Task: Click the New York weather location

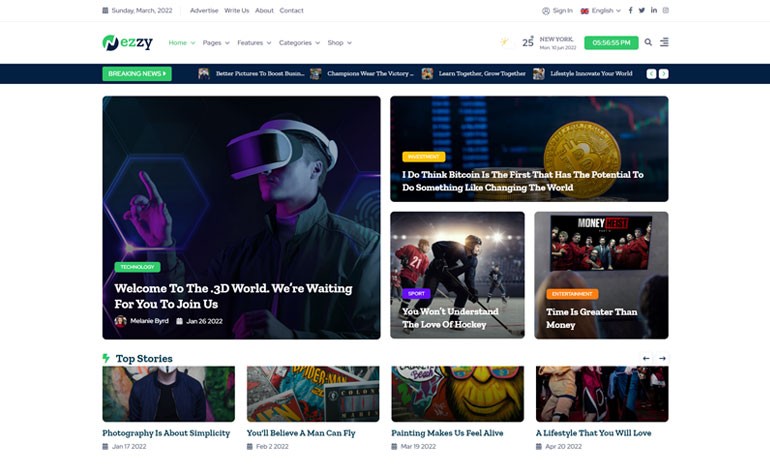Action: (556, 39)
